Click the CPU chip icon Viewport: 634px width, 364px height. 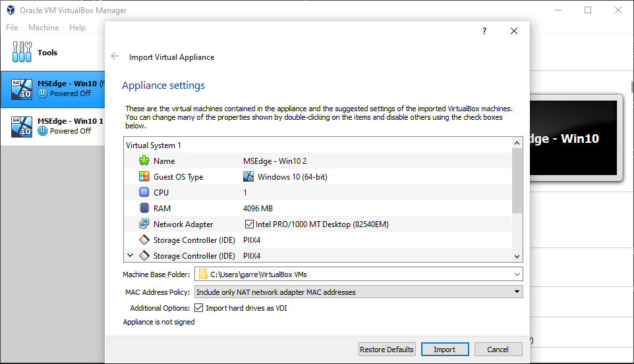[144, 192]
